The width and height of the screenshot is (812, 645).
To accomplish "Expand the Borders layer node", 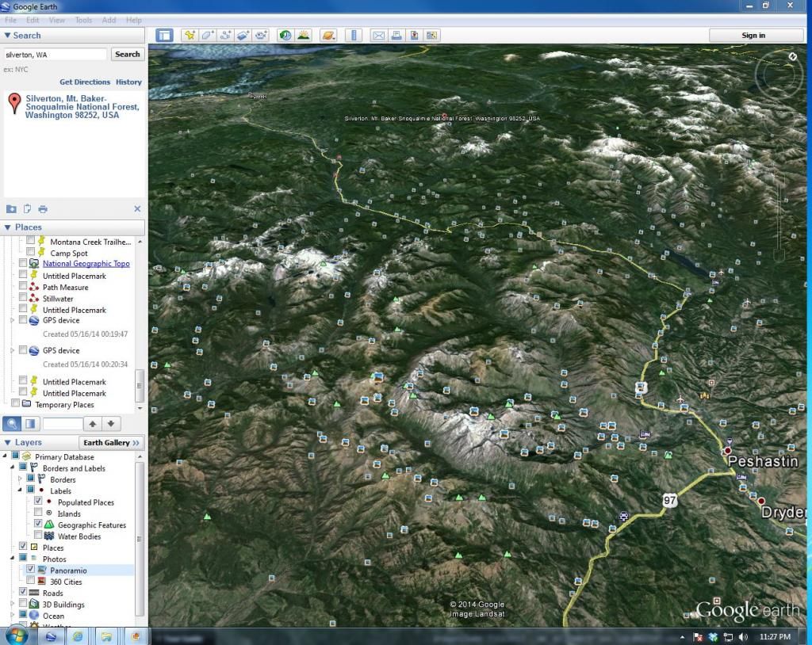I will (x=20, y=479).
